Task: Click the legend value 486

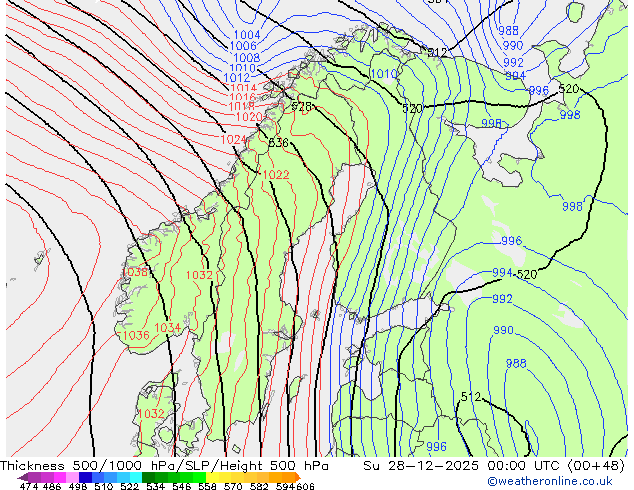Action: [52, 486]
